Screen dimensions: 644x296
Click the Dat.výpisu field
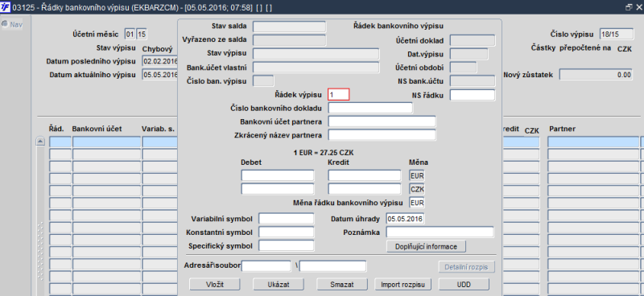tap(469, 54)
